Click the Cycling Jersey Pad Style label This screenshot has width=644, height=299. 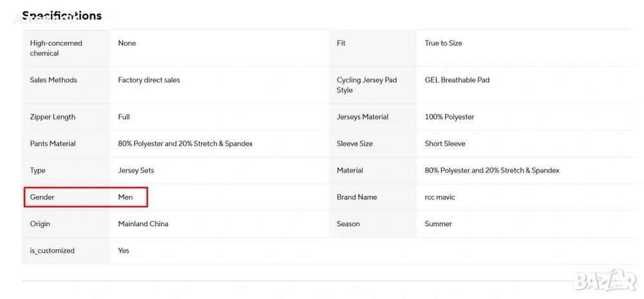[x=366, y=85]
